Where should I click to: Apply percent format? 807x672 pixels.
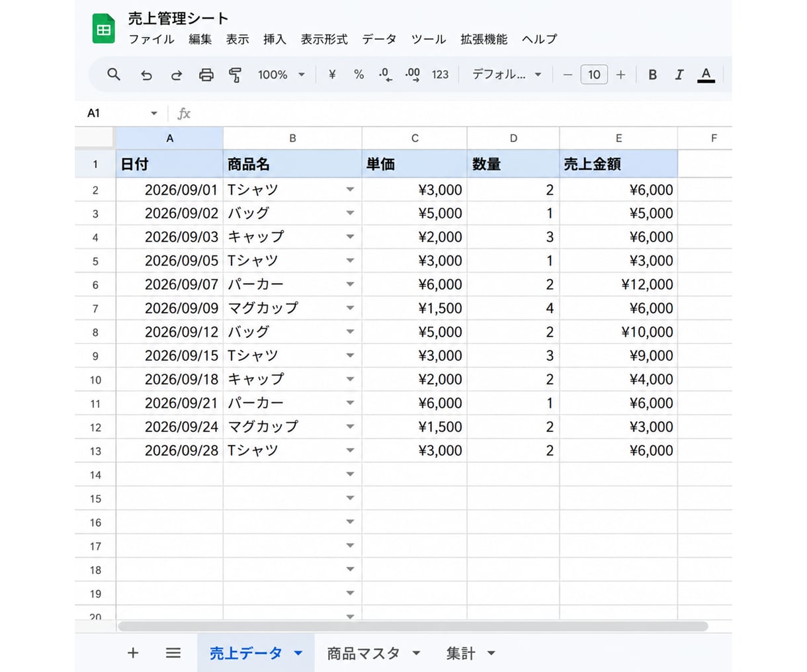pos(359,75)
